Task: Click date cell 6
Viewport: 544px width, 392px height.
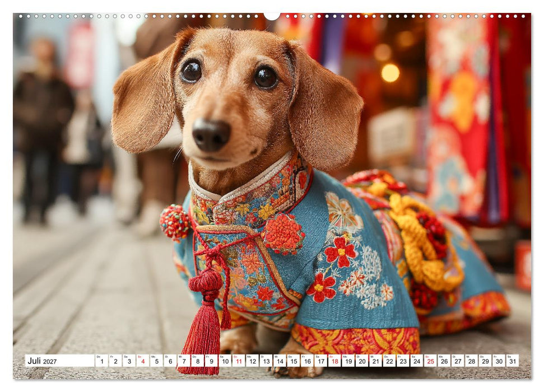Action: pyautogui.click(x=170, y=361)
